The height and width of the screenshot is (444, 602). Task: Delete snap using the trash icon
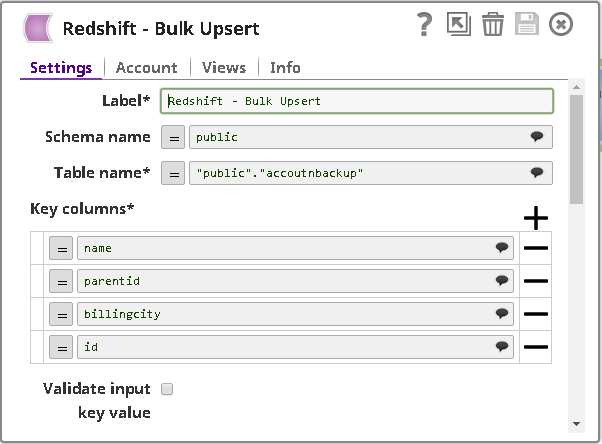[x=493, y=24]
